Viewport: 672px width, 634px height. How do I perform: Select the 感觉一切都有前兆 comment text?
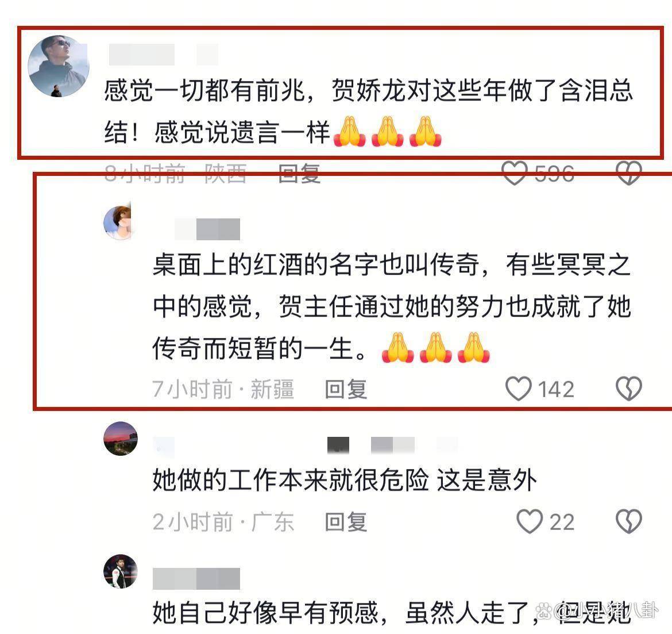(x=369, y=112)
